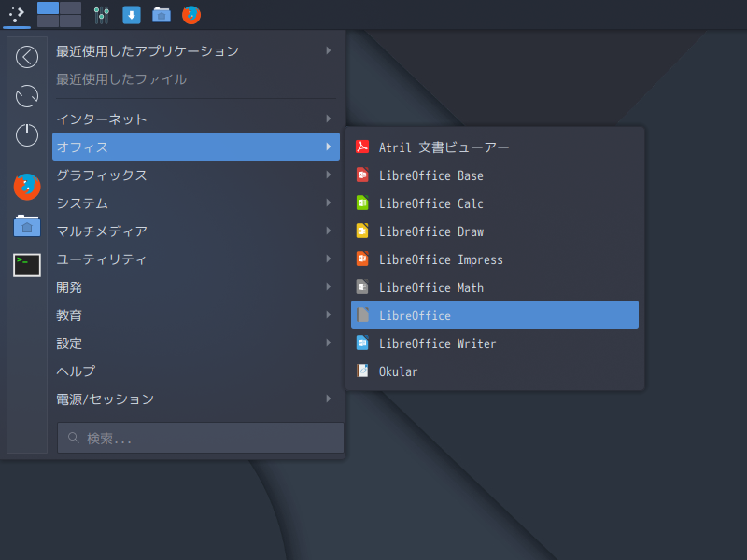Open the file manager icon in top panel
The height and width of the screenshot is (560, 747).
point(162,15)
